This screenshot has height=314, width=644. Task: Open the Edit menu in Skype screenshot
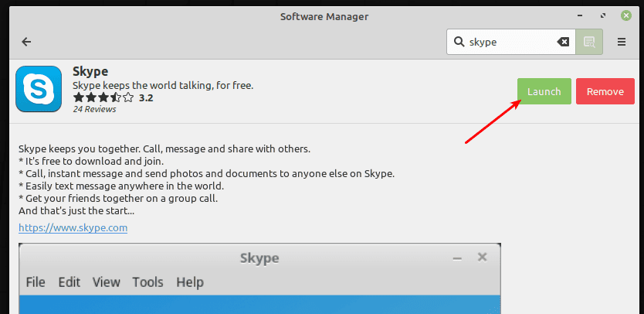[x=69, y=282]
